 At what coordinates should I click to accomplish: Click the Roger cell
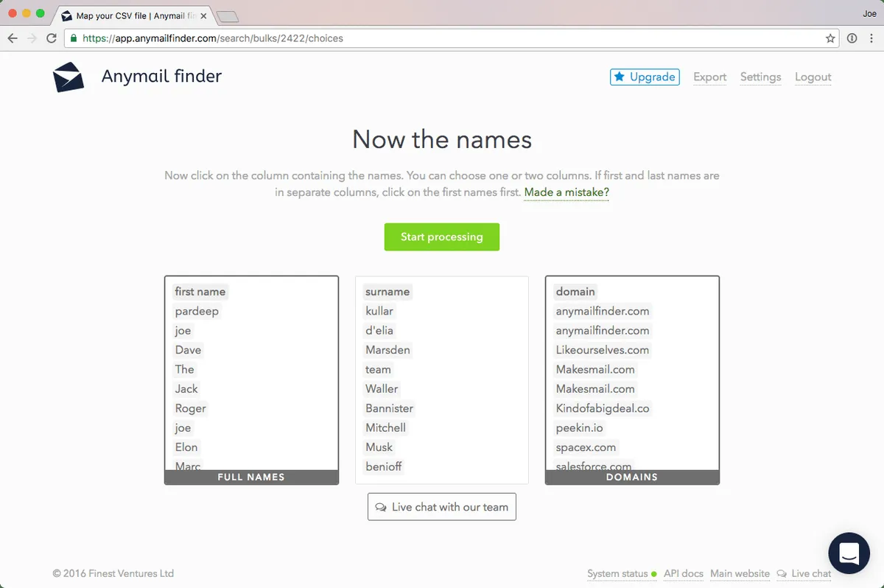pos(191,408)
